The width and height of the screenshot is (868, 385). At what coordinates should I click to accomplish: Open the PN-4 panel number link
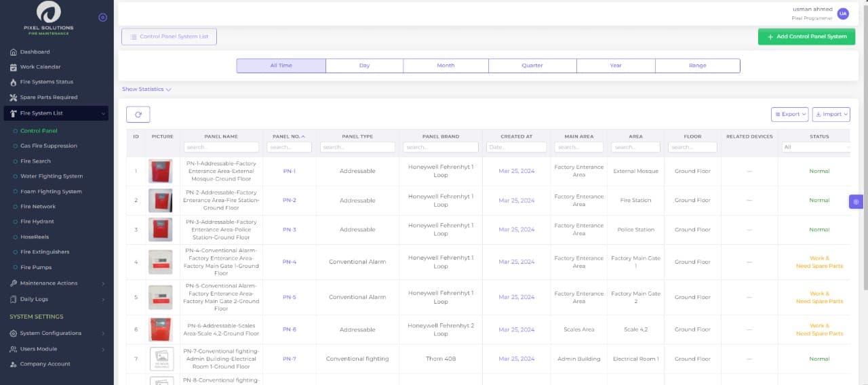[x=290, y=262]
